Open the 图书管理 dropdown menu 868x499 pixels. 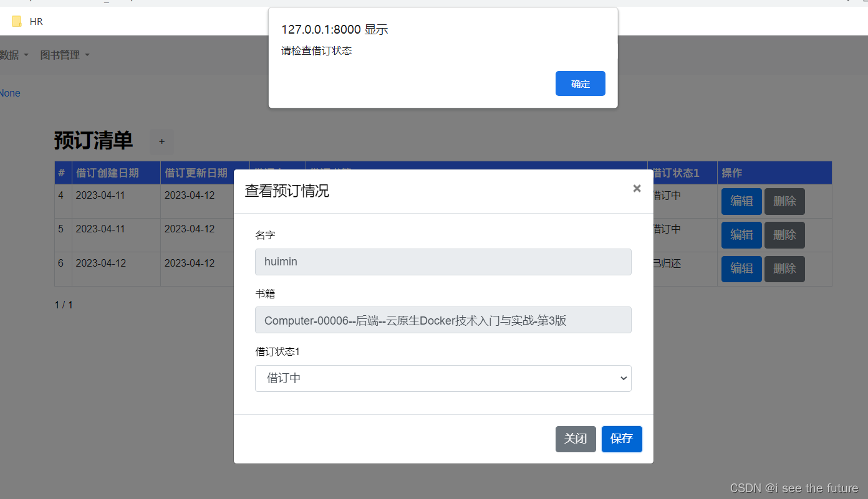[x=65, y=55]
